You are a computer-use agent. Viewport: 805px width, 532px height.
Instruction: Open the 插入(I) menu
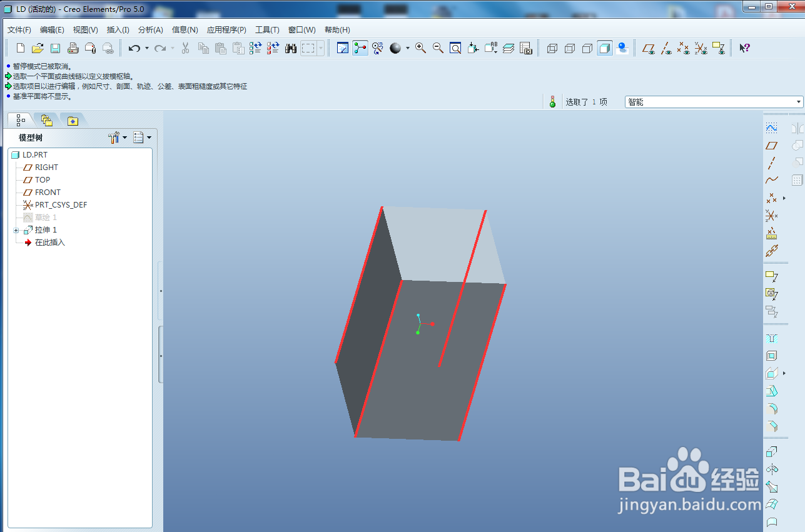pos(118,30)
